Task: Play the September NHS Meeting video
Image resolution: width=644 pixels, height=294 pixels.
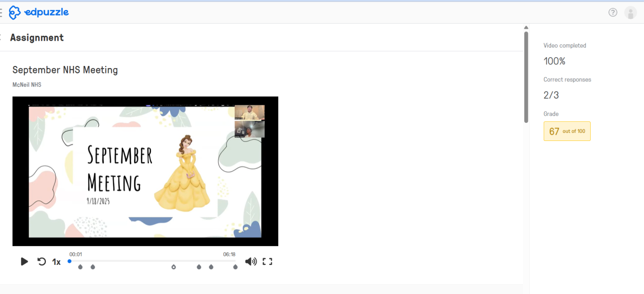Action: click(x=24, y=261)
